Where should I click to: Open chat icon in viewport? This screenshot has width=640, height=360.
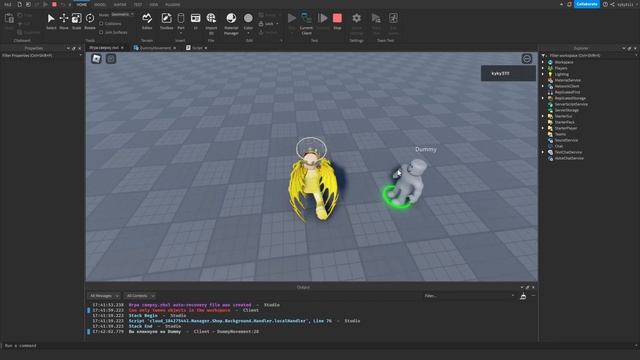(x=111, y=59)
